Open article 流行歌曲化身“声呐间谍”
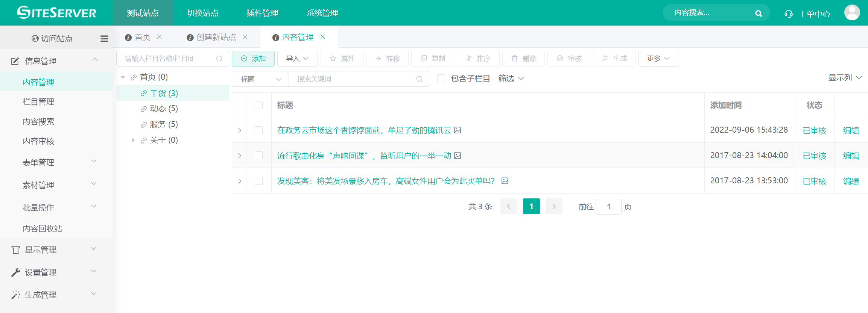 [364, 156]
